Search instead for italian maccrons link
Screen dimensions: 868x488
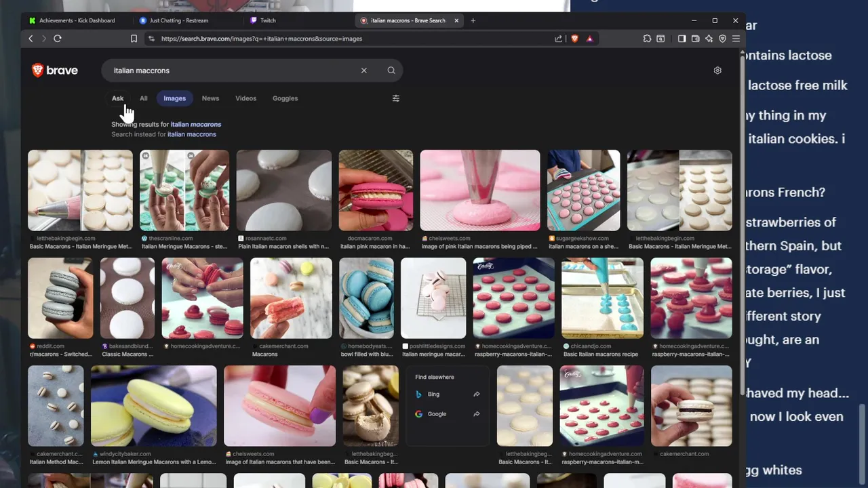[192, 134]
